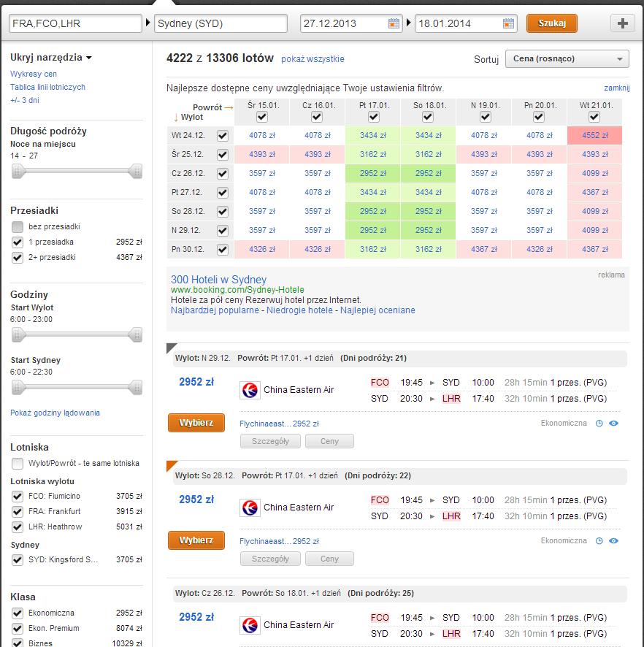Uncheck the LHR: Heathrow airport checkbox

coord(18,527)
